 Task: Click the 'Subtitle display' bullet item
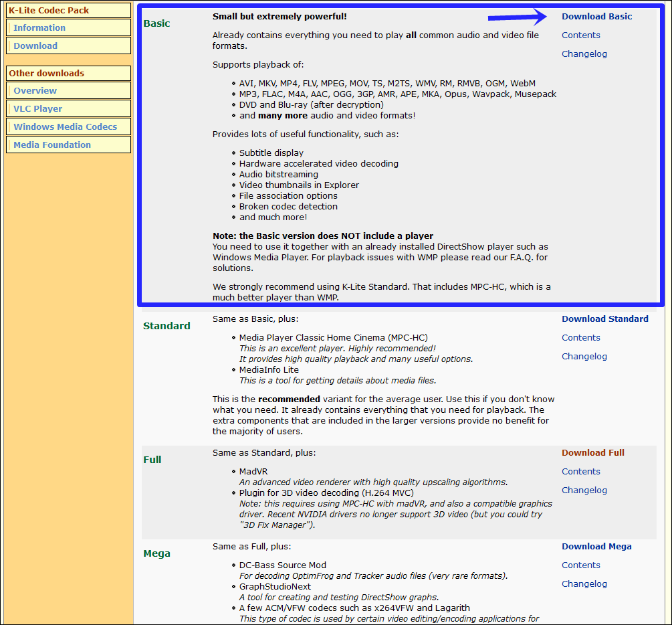271,153
